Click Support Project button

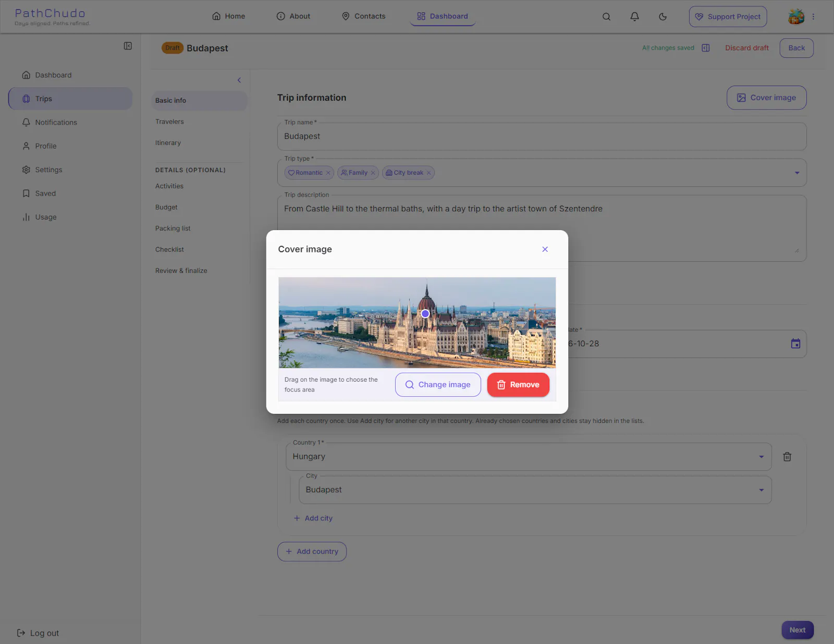(728, 17)
